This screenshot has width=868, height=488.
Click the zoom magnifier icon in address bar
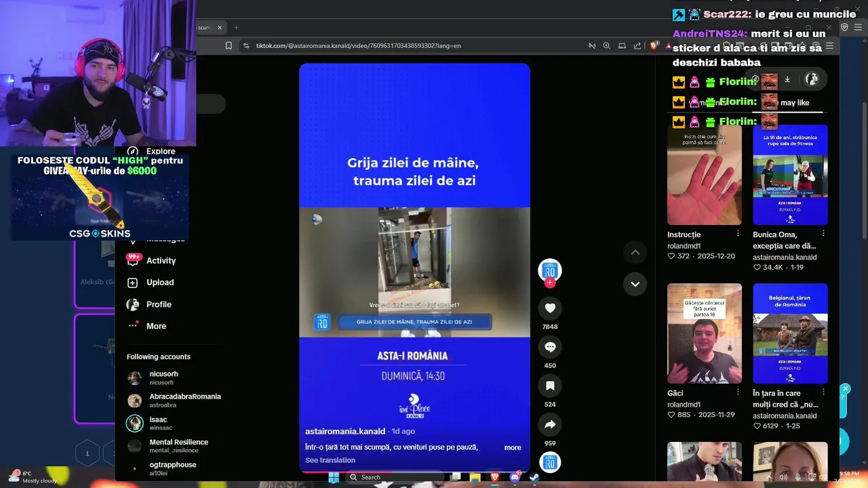coord(607,45)
